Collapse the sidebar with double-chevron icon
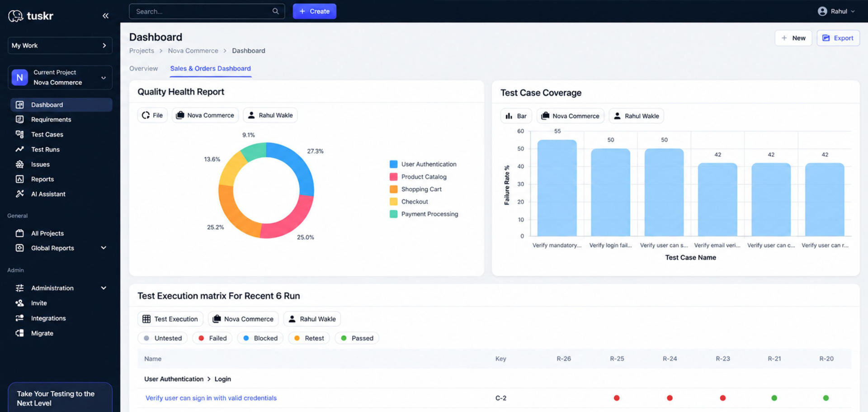 pyautogui.click(x=105, y=16)
